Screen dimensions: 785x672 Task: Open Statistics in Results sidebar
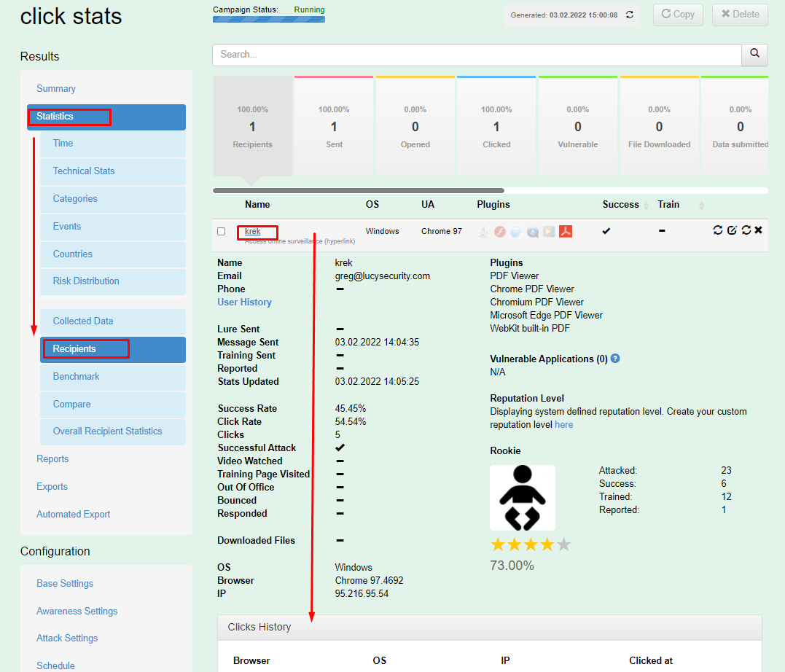click(x=106, y=117)
